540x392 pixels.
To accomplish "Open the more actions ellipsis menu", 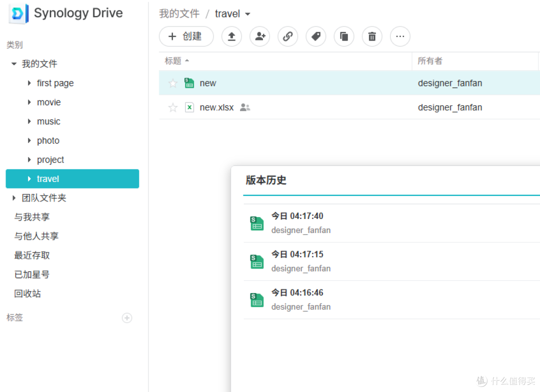I will coord(400,36).
